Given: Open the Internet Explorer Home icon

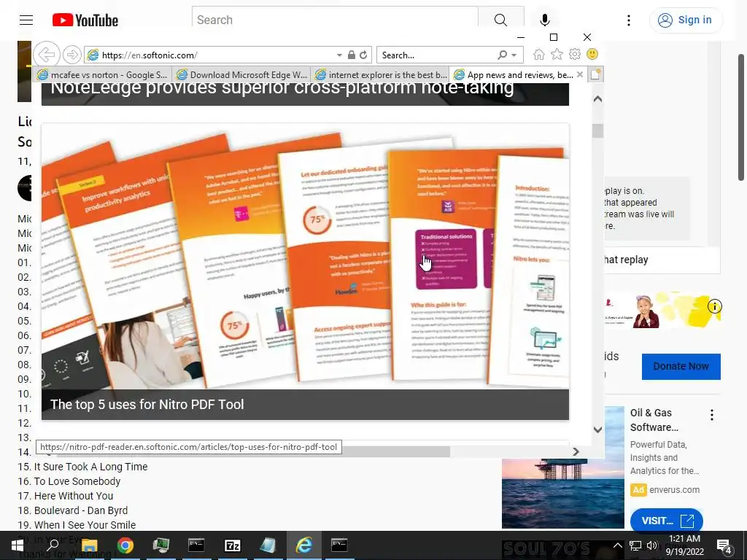Looking at the screenshot, I should [539, 54].
